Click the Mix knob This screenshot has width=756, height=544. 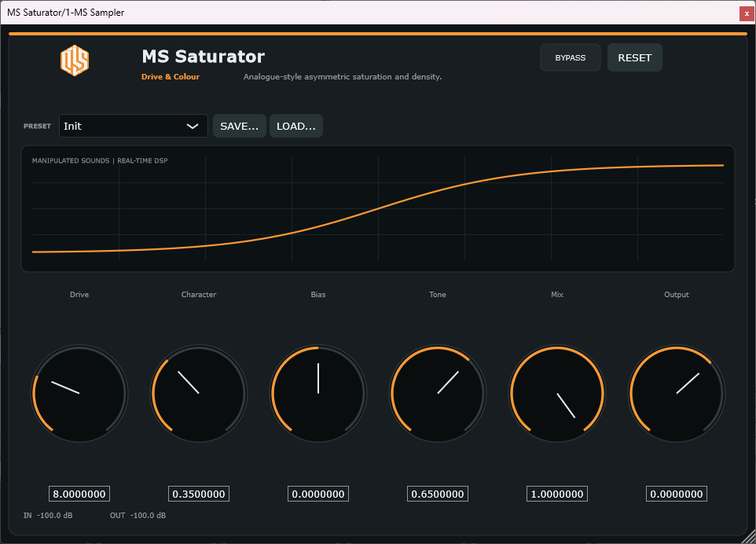coord(557,394)
